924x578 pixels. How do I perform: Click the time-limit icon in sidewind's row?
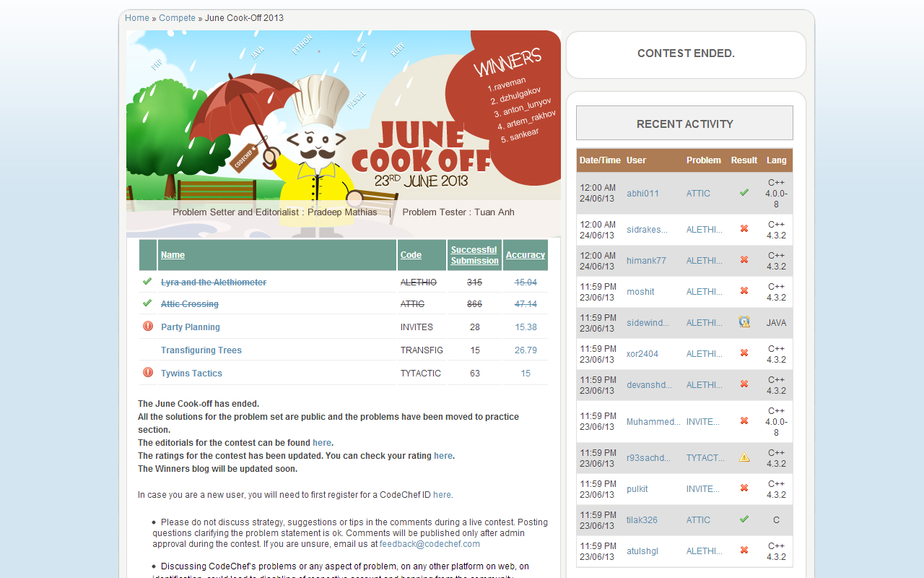[x=744, y=322]
